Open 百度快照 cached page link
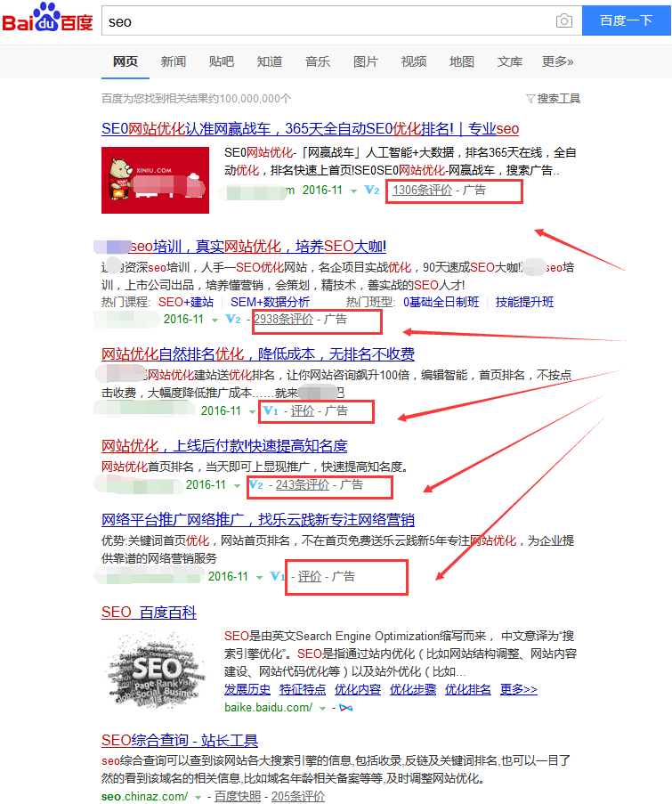672x804 pixels. 238,796
